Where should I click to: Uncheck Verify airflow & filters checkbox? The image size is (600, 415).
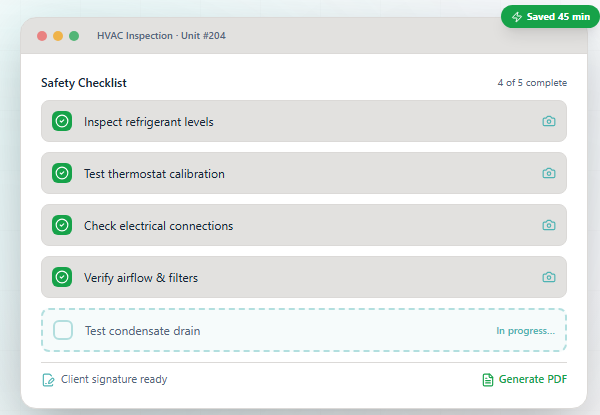click(x=62, y=277)
